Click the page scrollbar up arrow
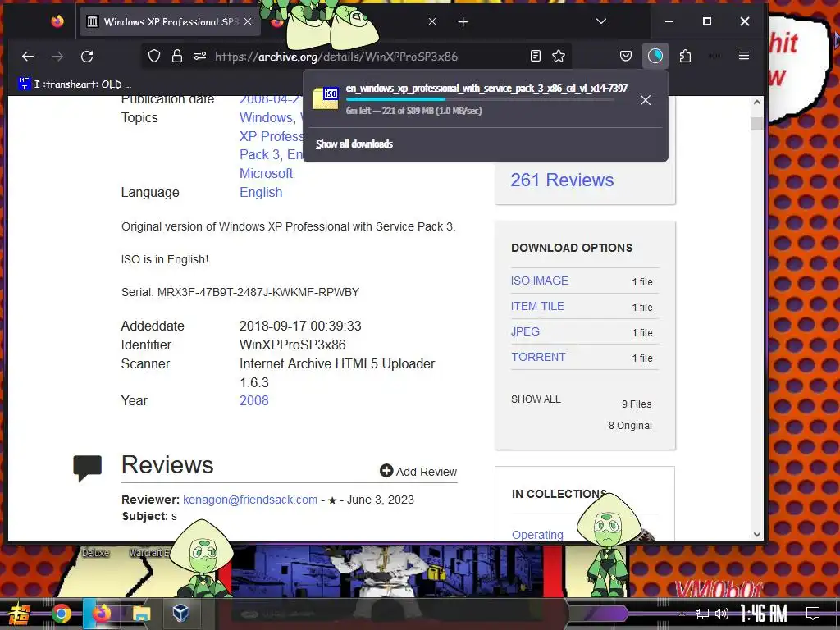This screenshot has width=840, height=630. click(x=756, y=103)
